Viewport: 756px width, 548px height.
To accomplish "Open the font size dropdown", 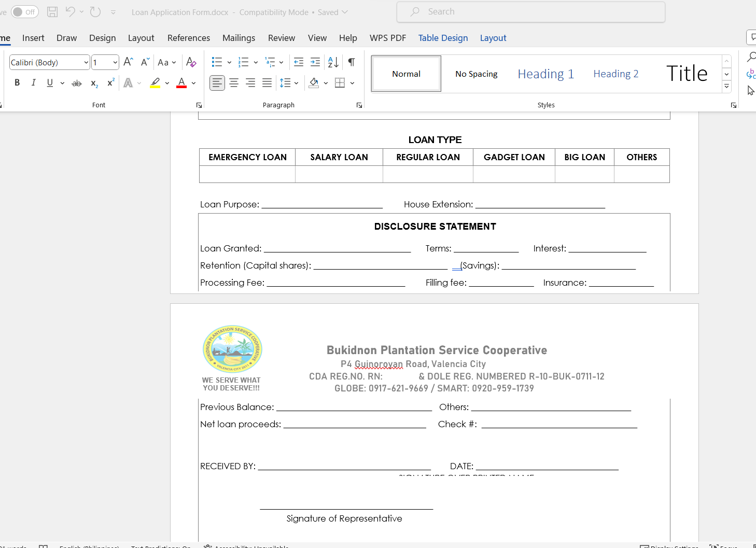I will [115, 63].
